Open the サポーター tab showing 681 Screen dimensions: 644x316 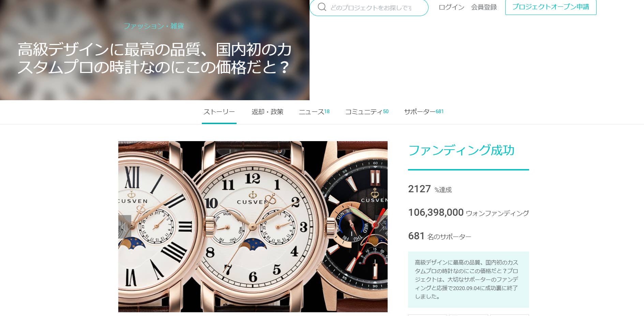point(424,112)
